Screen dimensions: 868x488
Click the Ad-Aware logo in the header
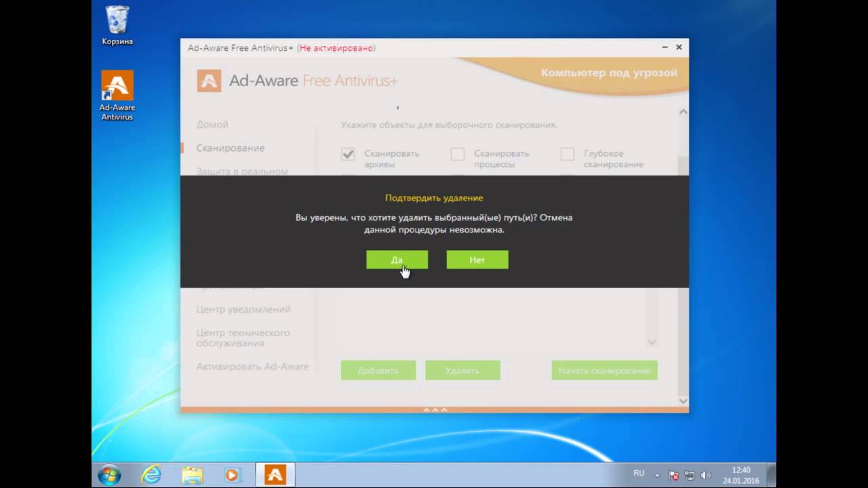click(209, 81)
